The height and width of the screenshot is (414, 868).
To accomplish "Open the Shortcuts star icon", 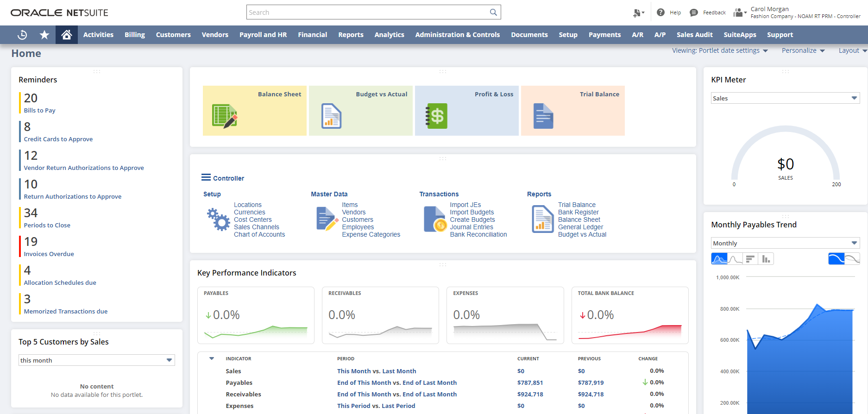I will [x=44, y=35].
